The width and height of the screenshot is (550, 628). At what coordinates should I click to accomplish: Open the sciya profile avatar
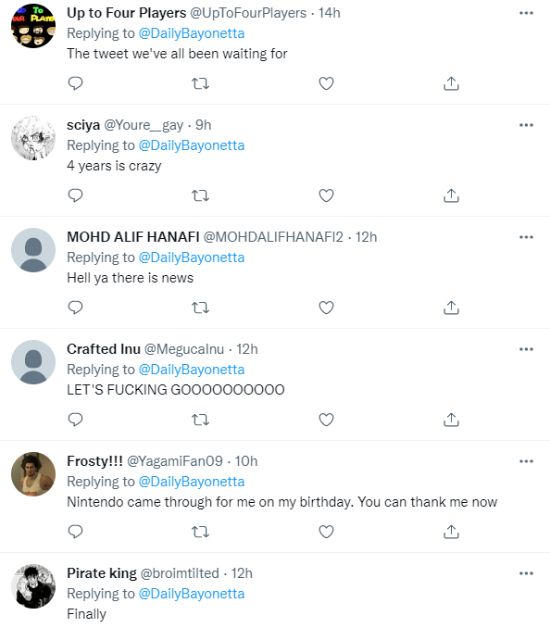pyautogui.click(x=33, y=138)
